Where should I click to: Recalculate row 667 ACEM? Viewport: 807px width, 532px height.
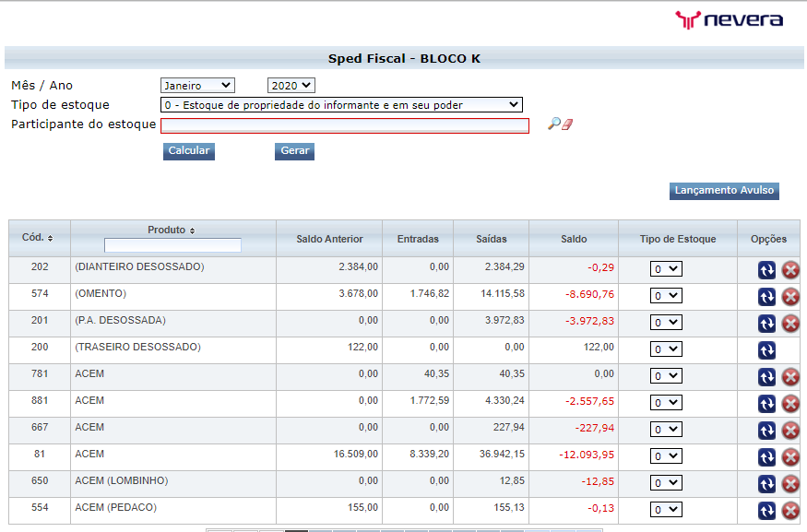tap(766, 431)
